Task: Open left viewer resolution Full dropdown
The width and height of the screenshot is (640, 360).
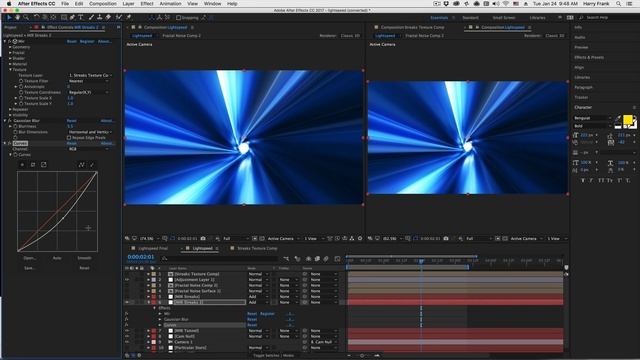Action: [x=236, y=238]
